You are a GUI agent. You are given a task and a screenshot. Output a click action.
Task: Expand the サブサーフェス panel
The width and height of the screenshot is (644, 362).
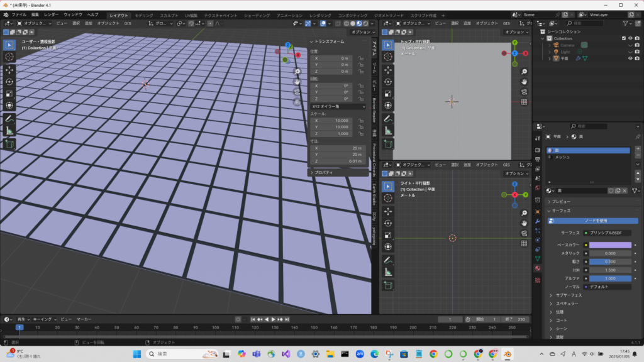click(569, 295)
